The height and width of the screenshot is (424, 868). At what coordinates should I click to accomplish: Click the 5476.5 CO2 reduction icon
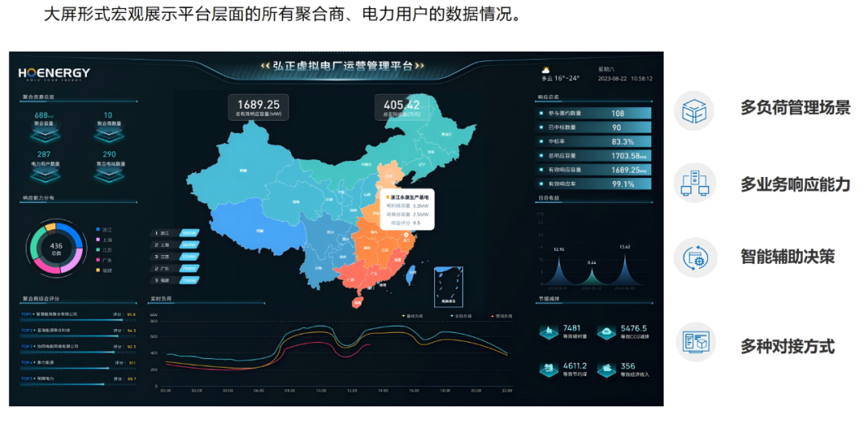pos(607,331)
